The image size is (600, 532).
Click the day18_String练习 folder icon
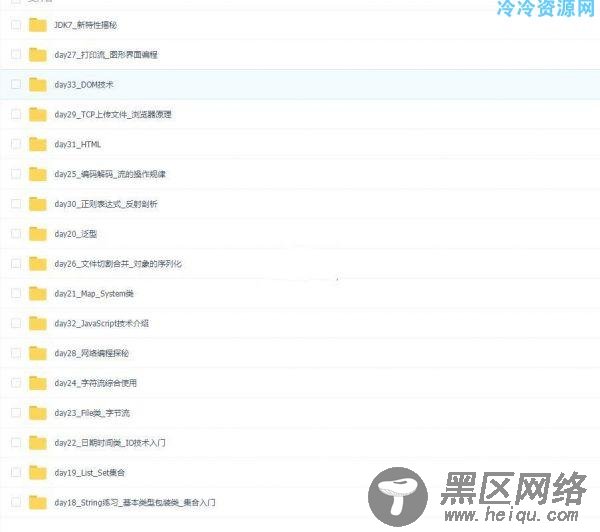tap(38, 503)
